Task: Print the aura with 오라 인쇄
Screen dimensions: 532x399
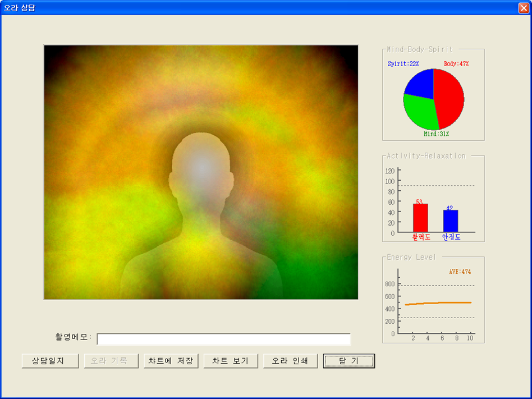Action: [x=291, y=361]
